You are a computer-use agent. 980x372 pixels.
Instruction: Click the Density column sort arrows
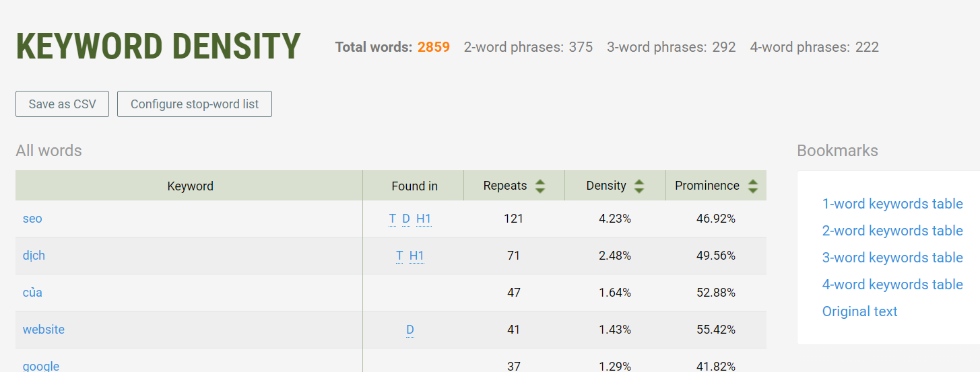point(639,186)
